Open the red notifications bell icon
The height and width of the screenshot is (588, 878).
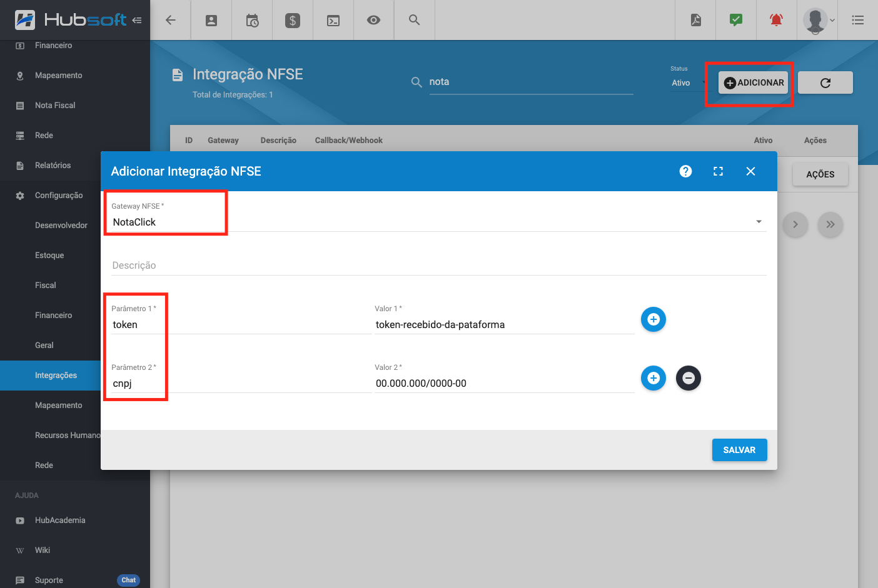(776, 20)
